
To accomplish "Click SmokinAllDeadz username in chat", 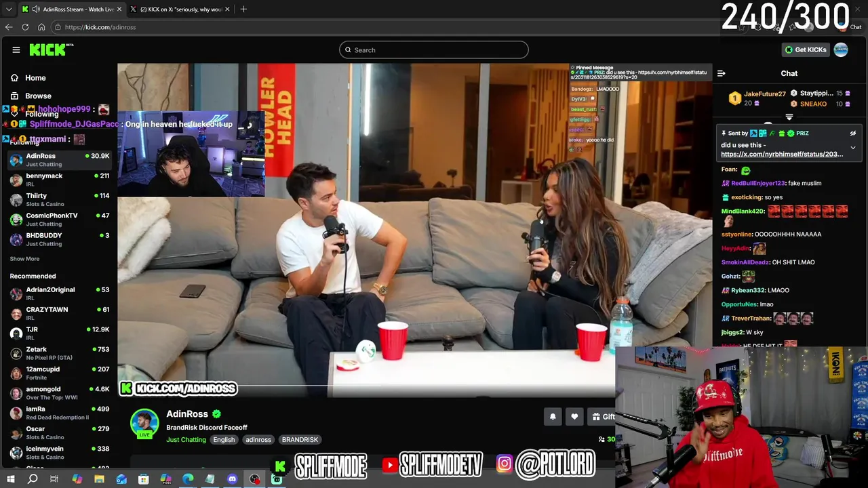I will [x=745, y=262].
